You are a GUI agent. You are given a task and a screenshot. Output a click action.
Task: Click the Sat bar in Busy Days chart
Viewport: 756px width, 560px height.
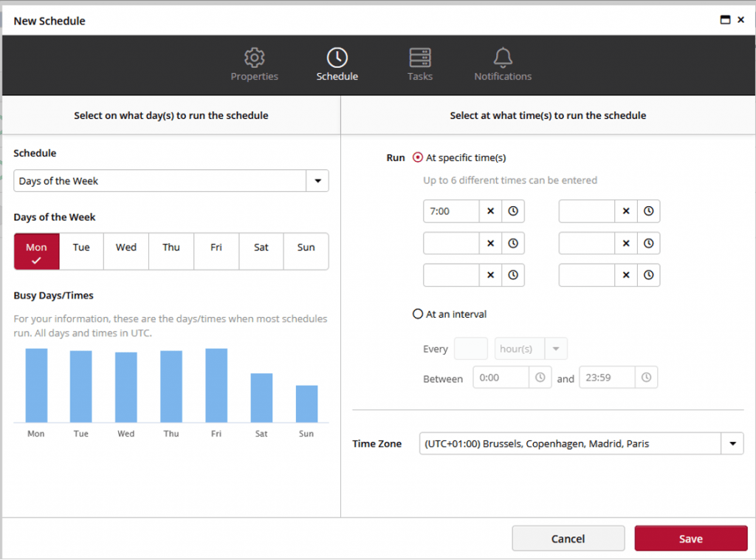point(261,398)
